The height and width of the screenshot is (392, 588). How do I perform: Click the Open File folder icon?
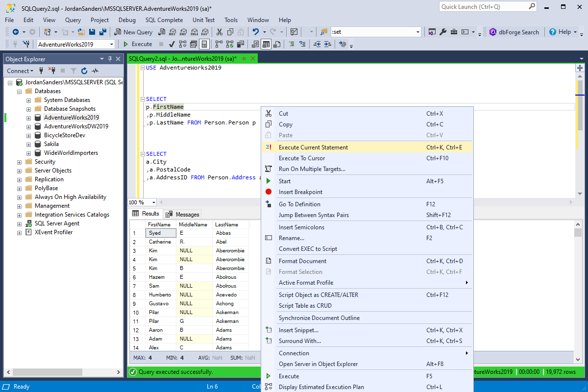[81, 32]
